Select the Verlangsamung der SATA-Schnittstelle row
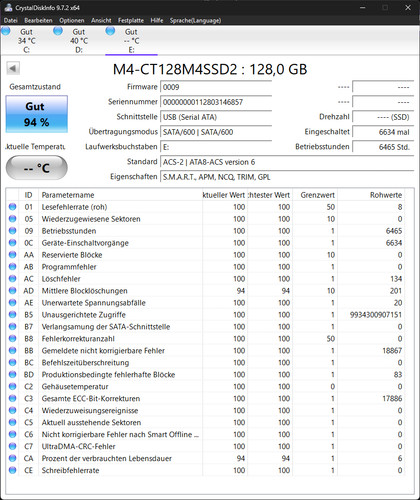 (x=205, y=327)
